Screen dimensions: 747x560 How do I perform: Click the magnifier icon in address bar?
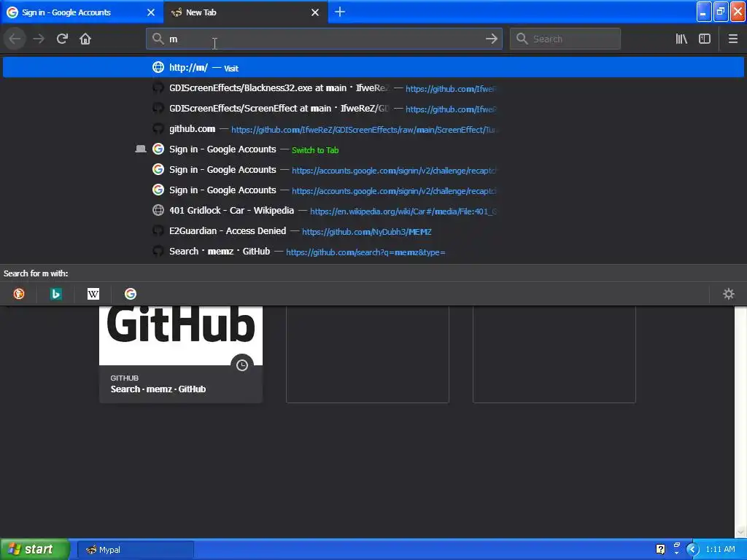point(158,39)
